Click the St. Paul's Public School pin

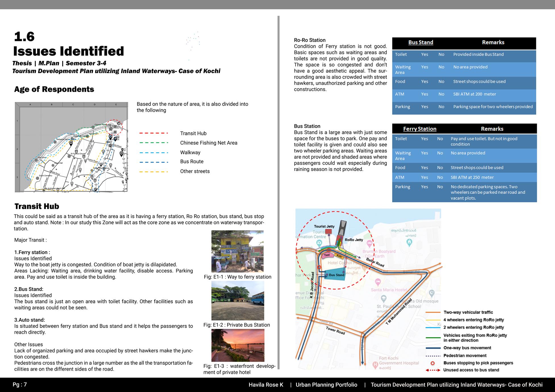pyautogui.click(x=383, y=299)
